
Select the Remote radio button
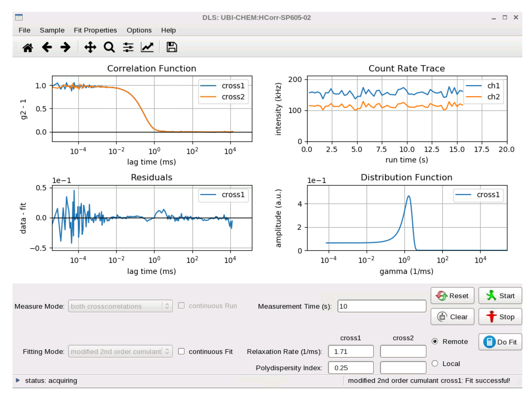(435, 341)
